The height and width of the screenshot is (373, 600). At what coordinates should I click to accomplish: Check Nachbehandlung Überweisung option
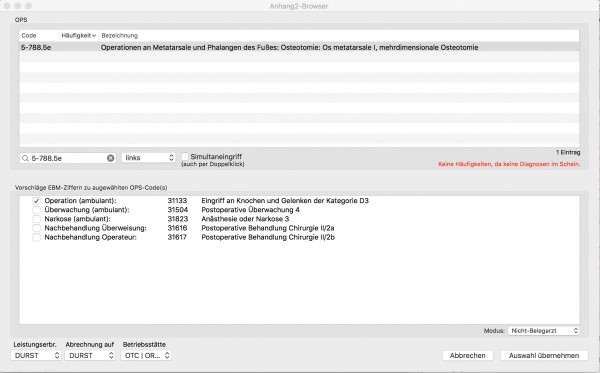36,228
